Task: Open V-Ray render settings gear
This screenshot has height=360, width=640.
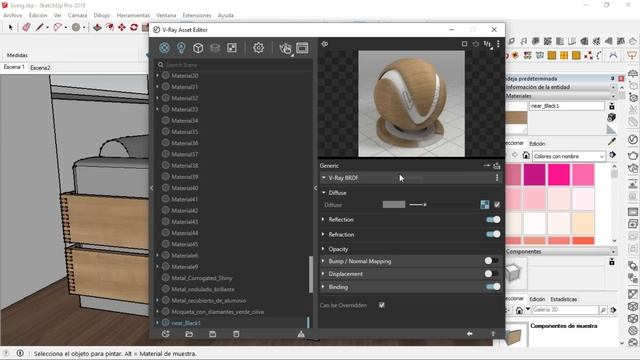Action: [x=258, y=48]
